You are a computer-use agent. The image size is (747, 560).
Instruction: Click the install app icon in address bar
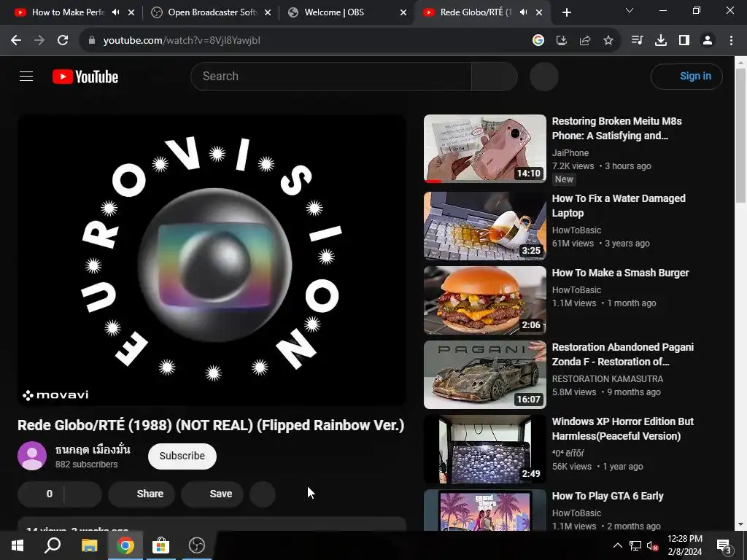pos(562,41)
